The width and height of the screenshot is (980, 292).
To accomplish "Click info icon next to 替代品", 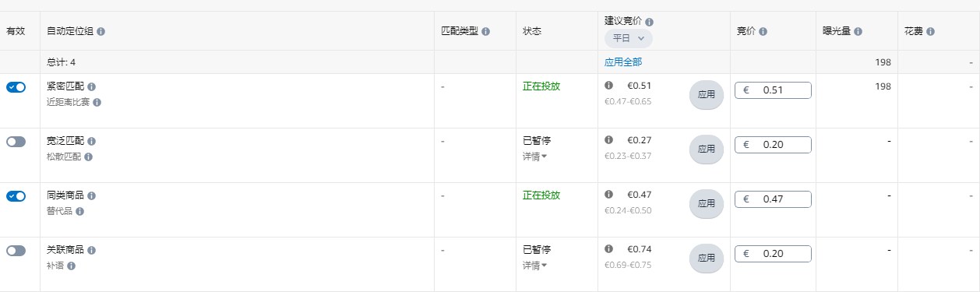I will [x=80, y=211].
